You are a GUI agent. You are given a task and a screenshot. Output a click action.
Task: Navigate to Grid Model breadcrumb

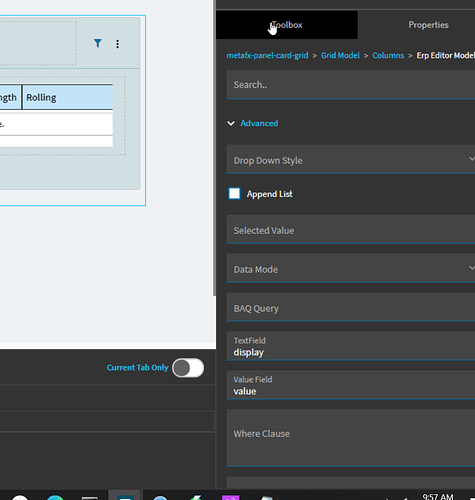(340, 55)
